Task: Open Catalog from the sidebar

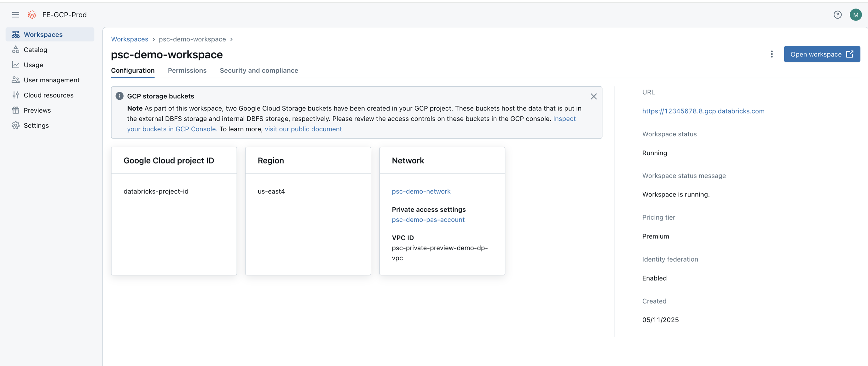Action: pos(35,50)
